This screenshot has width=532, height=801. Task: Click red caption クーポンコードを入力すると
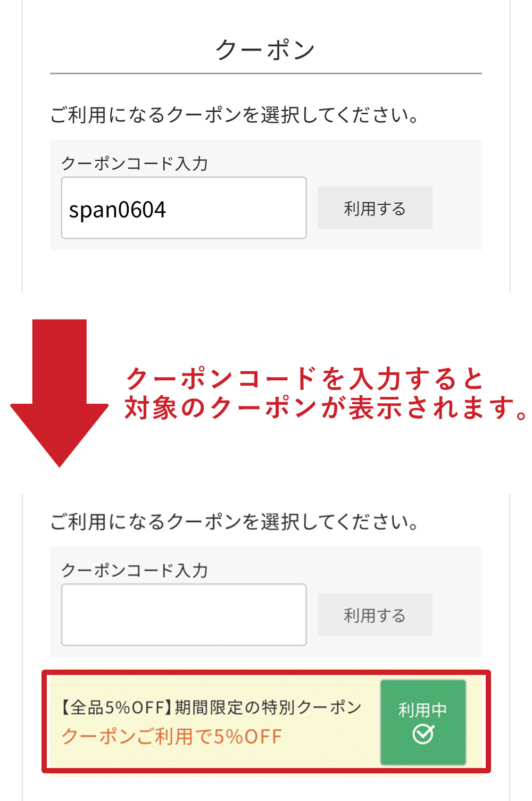click(x=304, y=379)
